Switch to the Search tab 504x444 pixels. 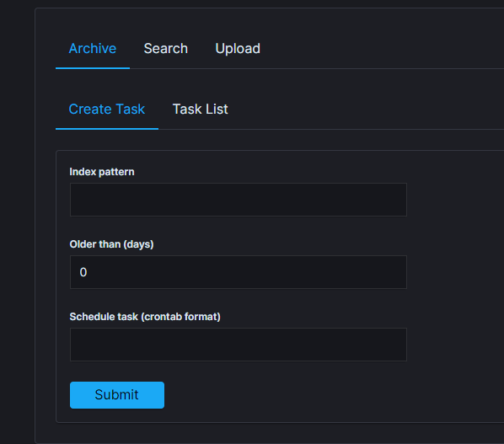165,49
